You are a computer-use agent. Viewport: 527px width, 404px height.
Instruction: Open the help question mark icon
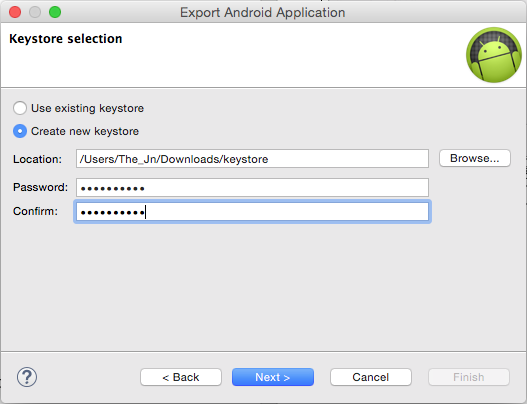pyautogui.click(x=27, y=377)
